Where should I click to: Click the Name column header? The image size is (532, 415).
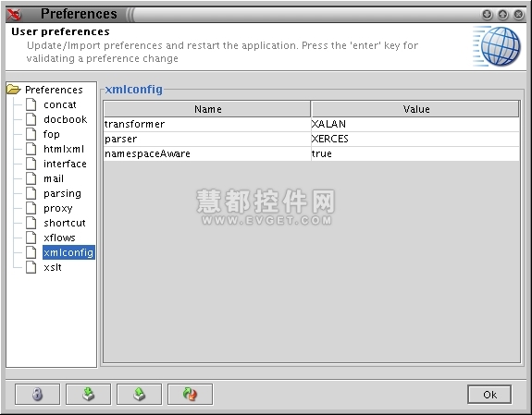(207, 109)
